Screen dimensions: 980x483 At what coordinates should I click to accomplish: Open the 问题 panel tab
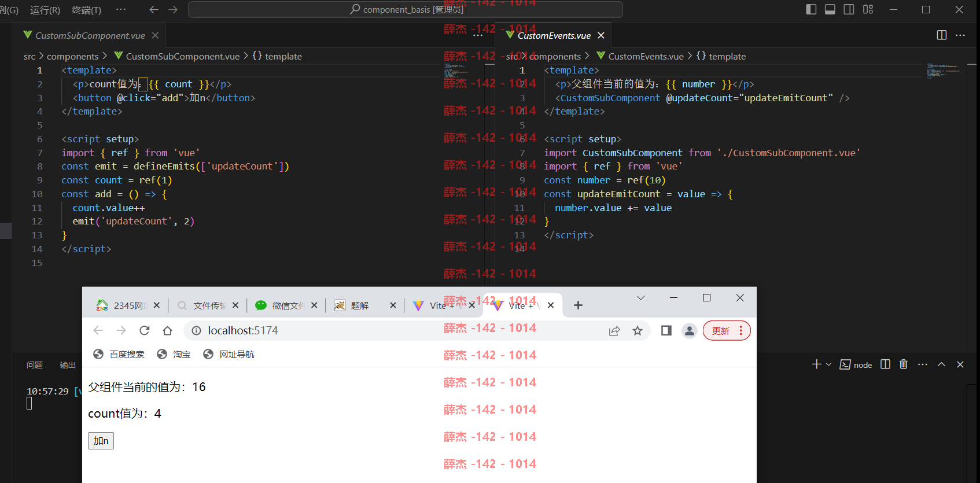point(35,365)
